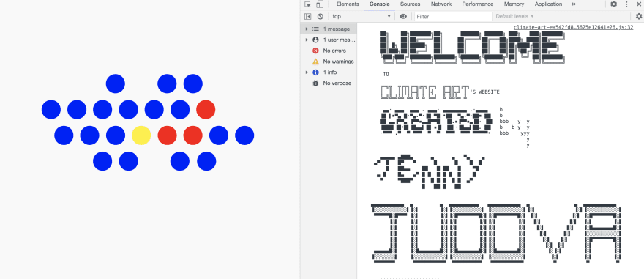Create a live expression via eye icon
The height and width of the screenshot is (279, 644).
(403, 16)
